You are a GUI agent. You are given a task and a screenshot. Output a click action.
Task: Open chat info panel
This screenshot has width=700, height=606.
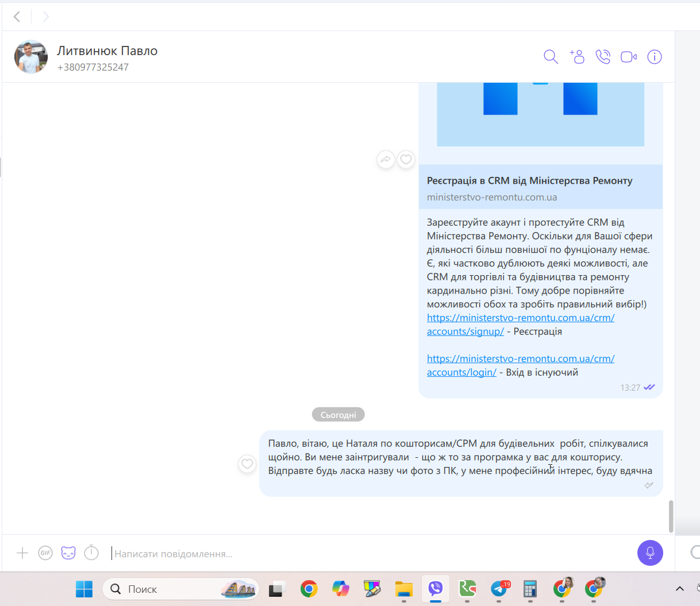[x=655, y=57]
